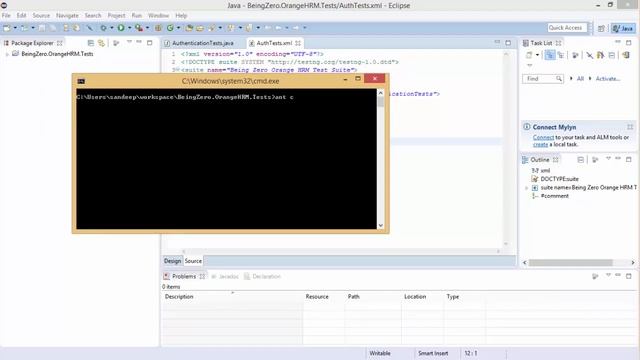
Task: Open the Declaration view tab
Action: (262, 276)
